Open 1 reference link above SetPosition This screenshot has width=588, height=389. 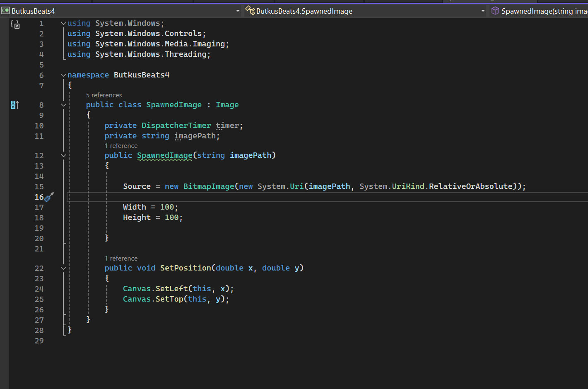121,259
